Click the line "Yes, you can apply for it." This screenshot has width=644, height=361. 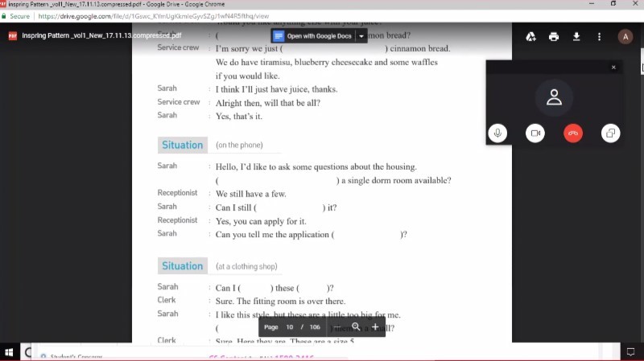pyautogui.click(x=261, y=222)
